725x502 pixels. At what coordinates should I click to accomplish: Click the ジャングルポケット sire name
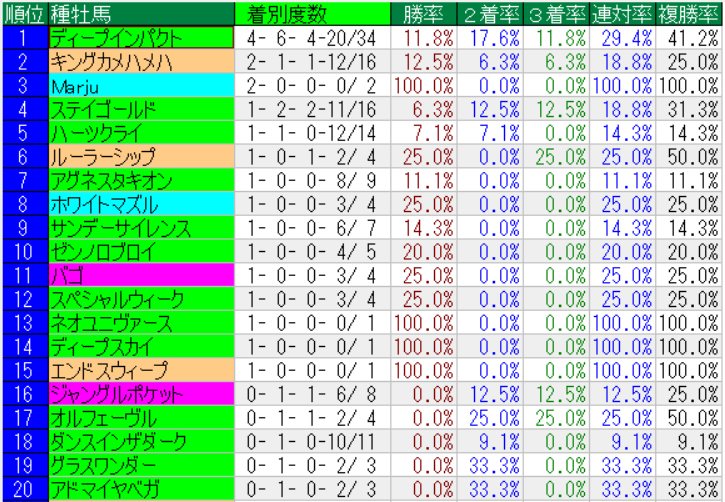120,394
